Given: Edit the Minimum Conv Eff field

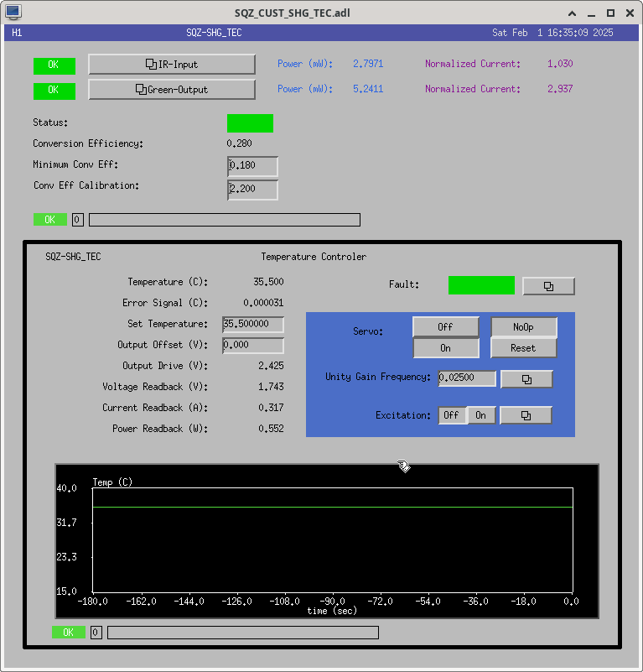Looking at the screenshot, I should (x=252, y=166).
